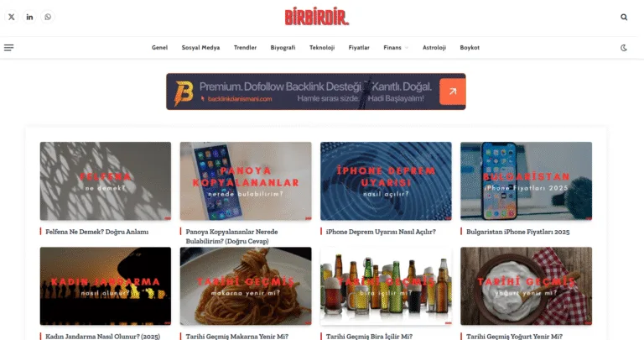The width and height of the screenshot is (644, 340).
Task: Click the BIRBIRDIR site logo
Action: point(317,18)
